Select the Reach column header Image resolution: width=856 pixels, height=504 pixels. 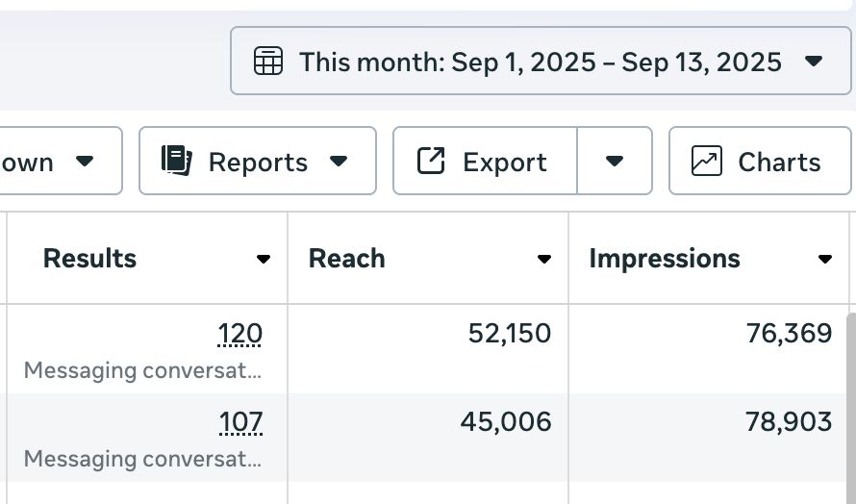[347, 259]
